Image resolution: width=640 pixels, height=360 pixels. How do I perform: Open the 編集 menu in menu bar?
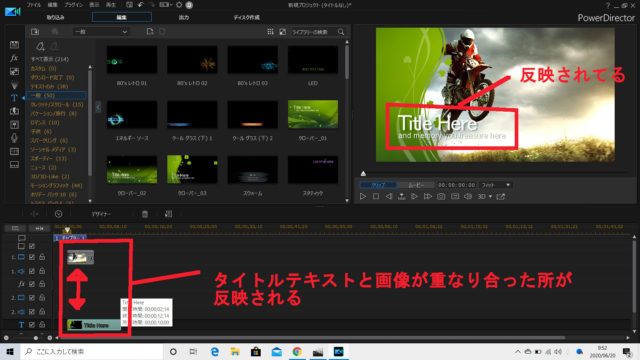tap(52, 5)
